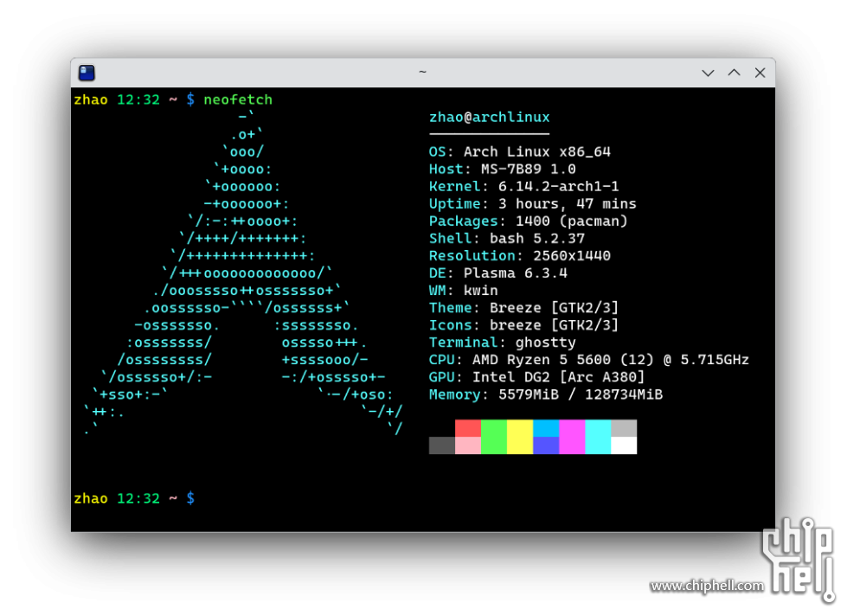The width and height of the screenshot is (847, 616).
Task: Click the 'DE: Plasma 6.3.4' line
Action: pos(498,273)
